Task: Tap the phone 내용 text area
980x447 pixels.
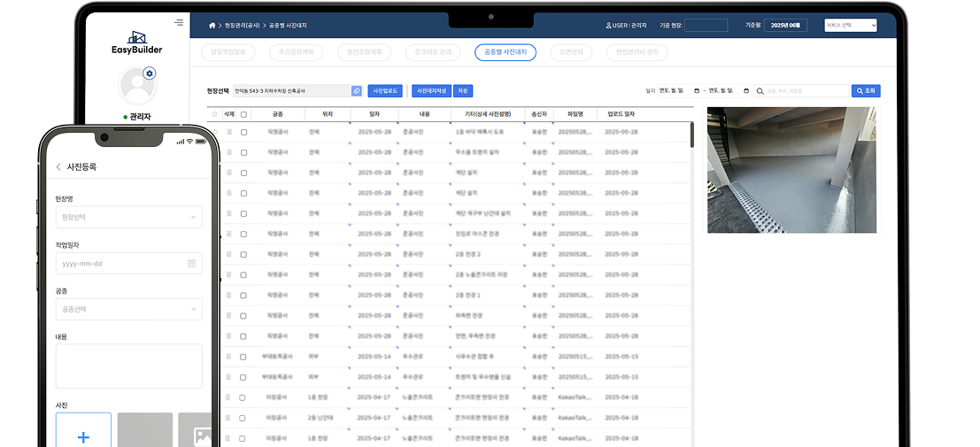Action: click(x=128, y=366)
